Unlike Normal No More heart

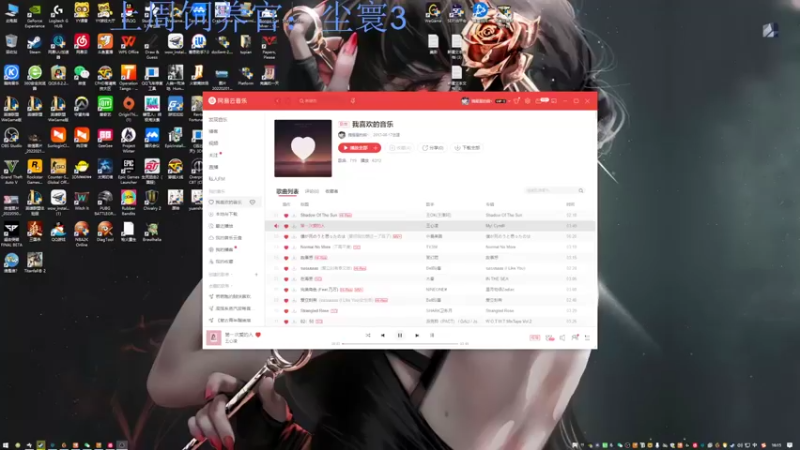click(286, 247)
